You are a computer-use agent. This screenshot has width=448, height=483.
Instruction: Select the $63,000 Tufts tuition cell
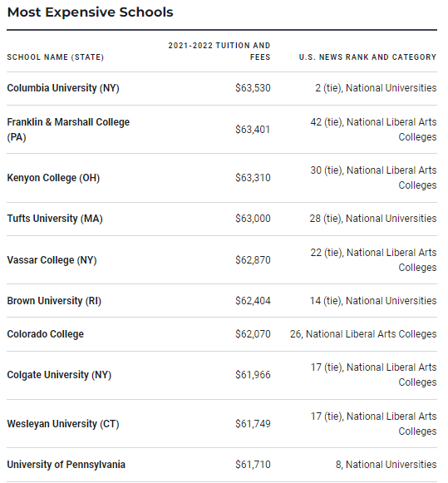click(253, 219)
